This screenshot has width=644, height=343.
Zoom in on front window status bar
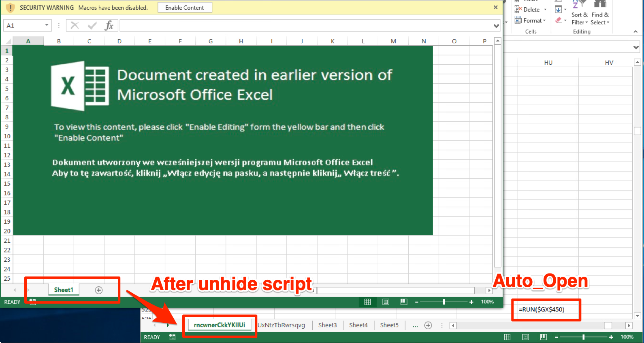coord(471,302)
